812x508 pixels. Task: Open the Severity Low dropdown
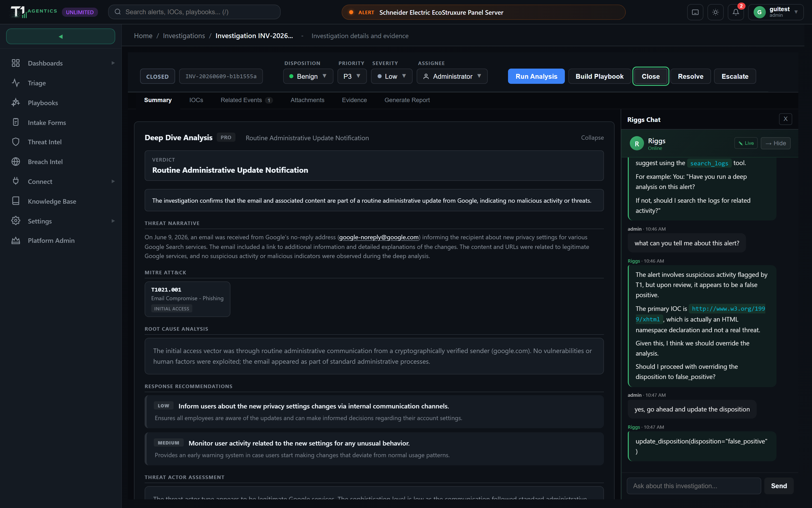coord(392,76)
